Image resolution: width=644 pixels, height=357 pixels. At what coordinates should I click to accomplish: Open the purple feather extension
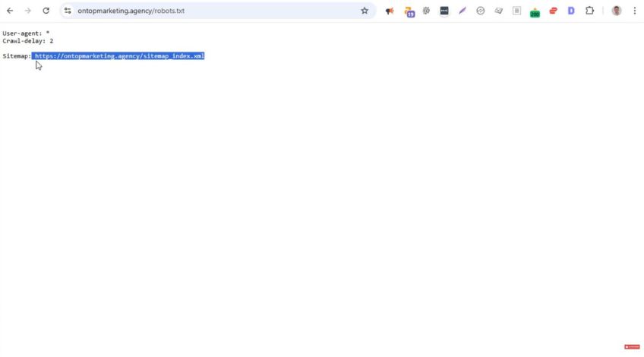pos(462,11)
